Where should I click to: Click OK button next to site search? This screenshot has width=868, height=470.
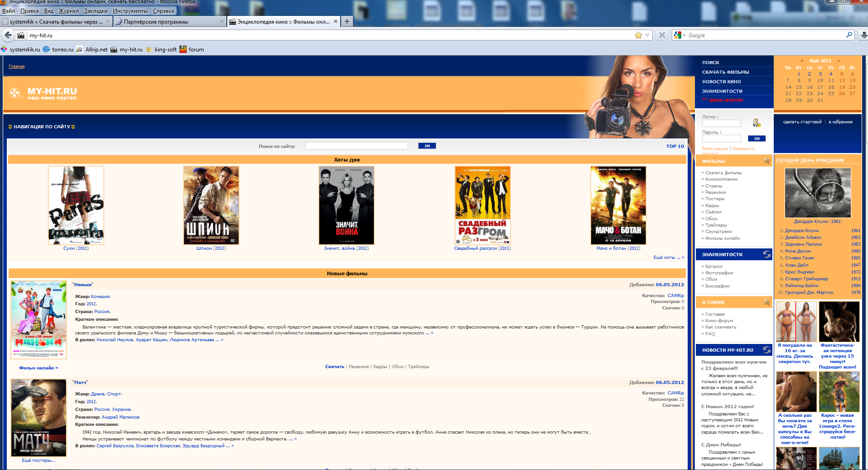tap(427, 146)
